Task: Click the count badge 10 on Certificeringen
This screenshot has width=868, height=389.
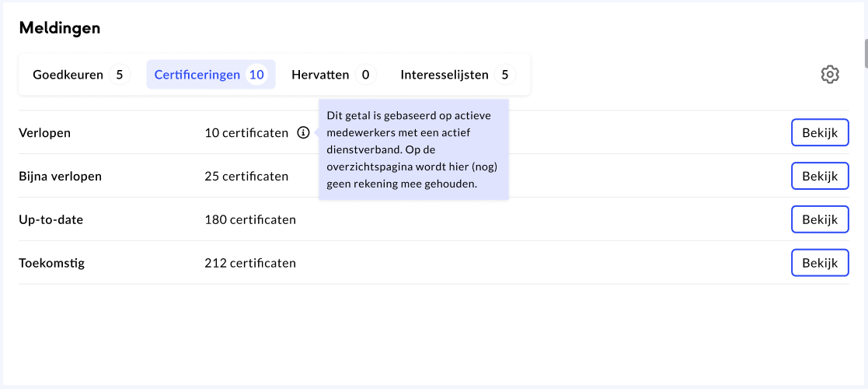Action: point(256,75)
